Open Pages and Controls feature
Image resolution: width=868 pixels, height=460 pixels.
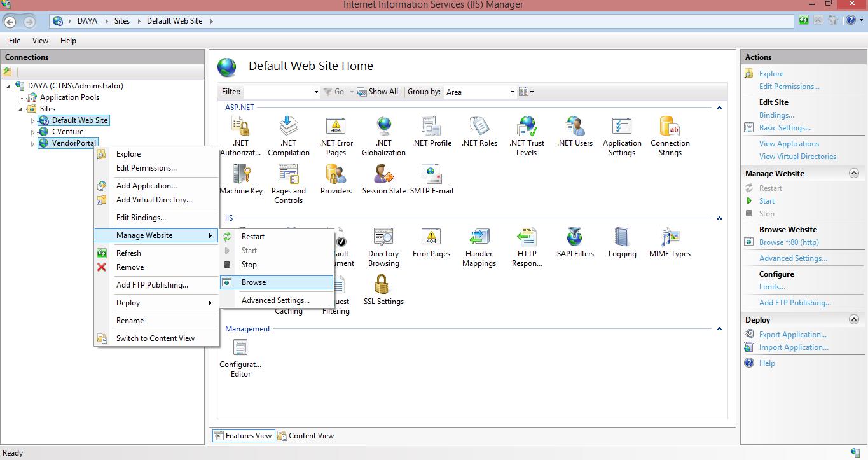(x=288, y=184)
